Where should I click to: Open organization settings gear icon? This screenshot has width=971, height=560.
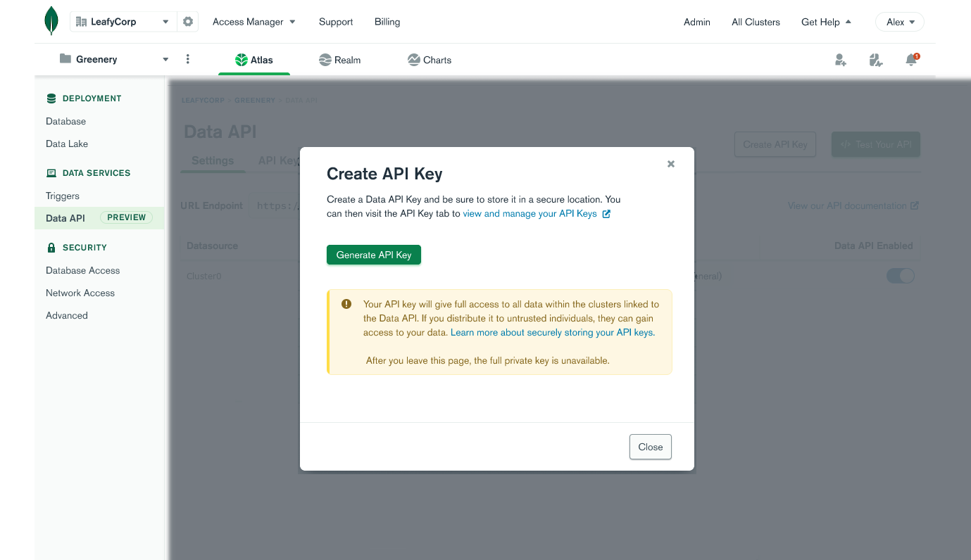point(188,22)
